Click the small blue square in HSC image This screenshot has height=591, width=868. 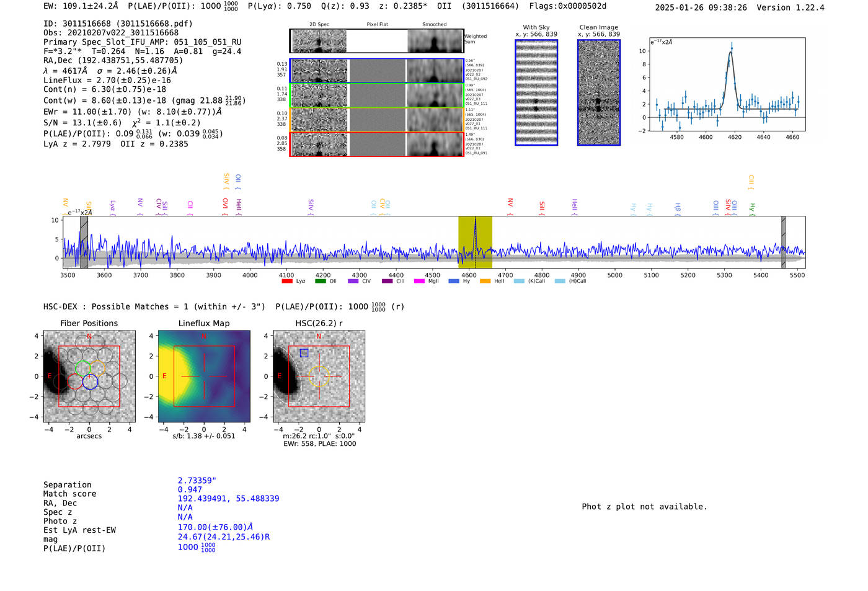(x=304, y=353)
